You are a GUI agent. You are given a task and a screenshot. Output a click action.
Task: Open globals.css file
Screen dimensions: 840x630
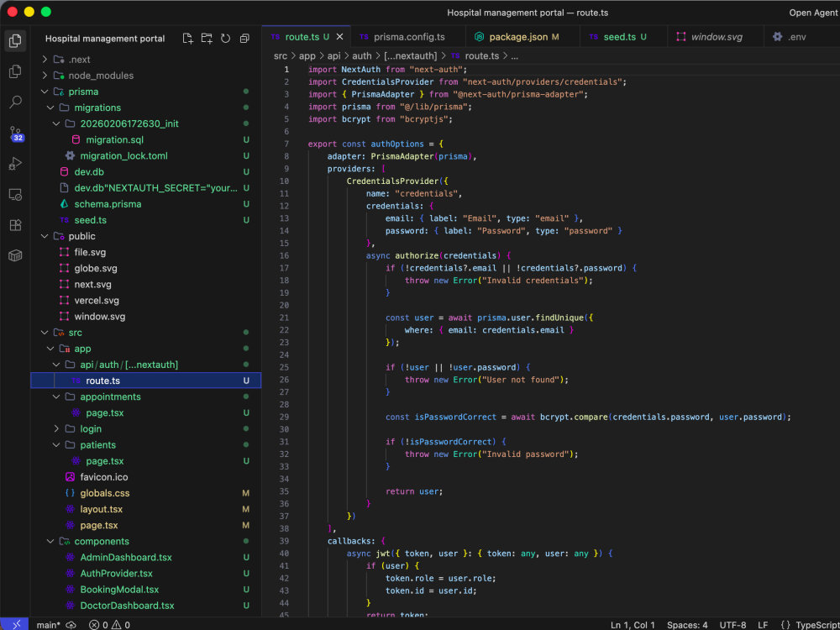coord(145,493)
